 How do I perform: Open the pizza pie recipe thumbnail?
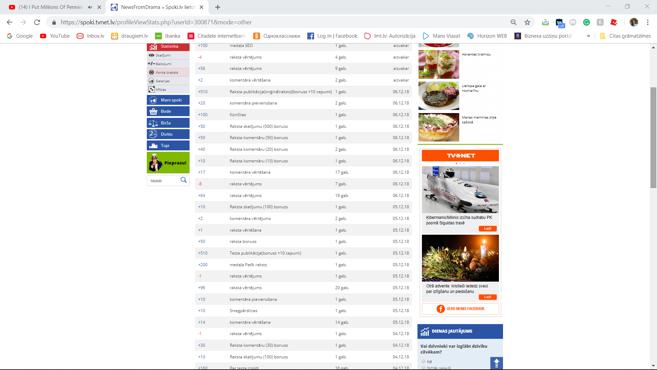[439, 127]
